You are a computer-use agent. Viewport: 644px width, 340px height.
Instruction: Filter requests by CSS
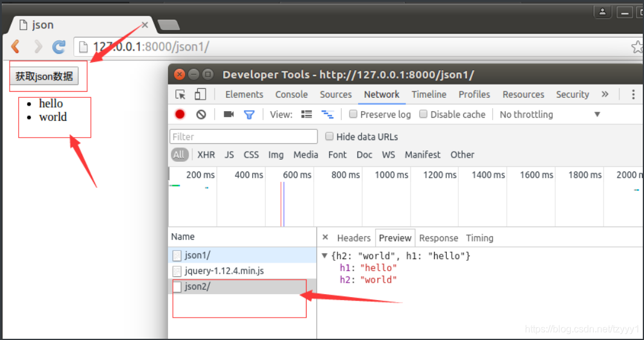point(251,155)
